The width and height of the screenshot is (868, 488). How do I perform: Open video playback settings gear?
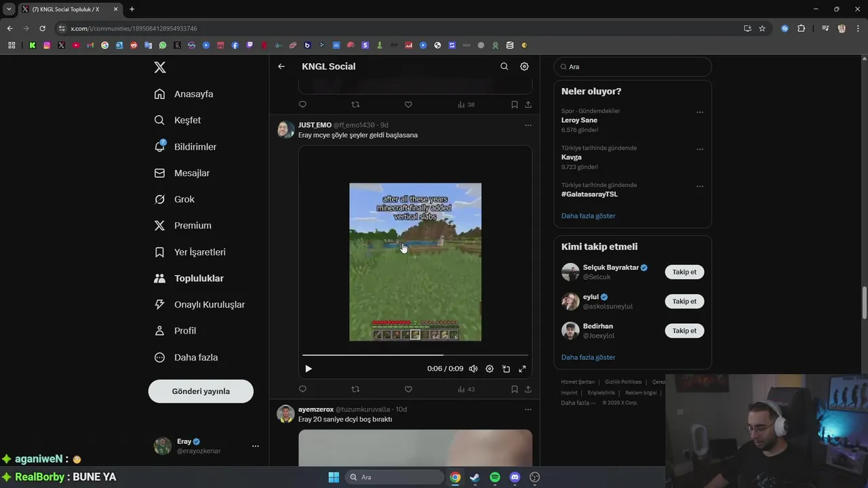pyautogui.click(x=490, y=369)
